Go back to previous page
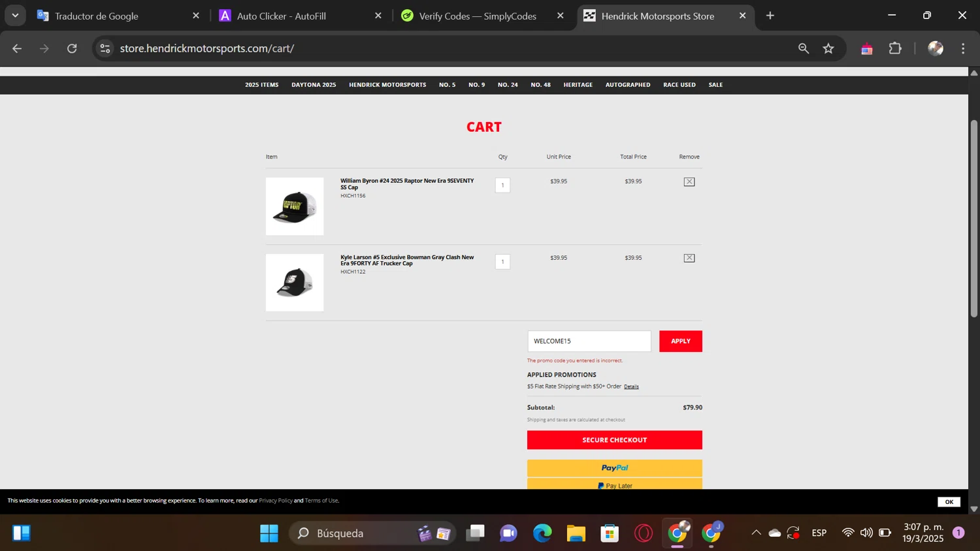The width and height of the screenshot is (980, 551). pos(17,48)
